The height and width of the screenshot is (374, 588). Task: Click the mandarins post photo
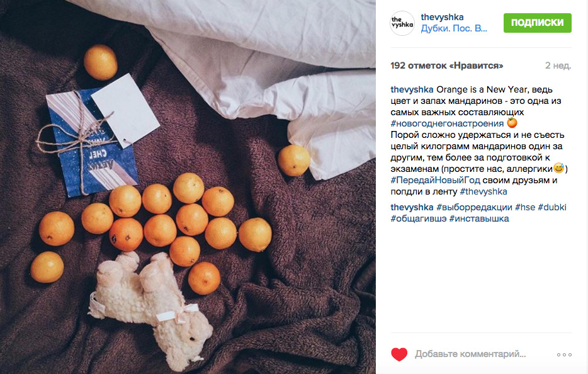point(188,187)
